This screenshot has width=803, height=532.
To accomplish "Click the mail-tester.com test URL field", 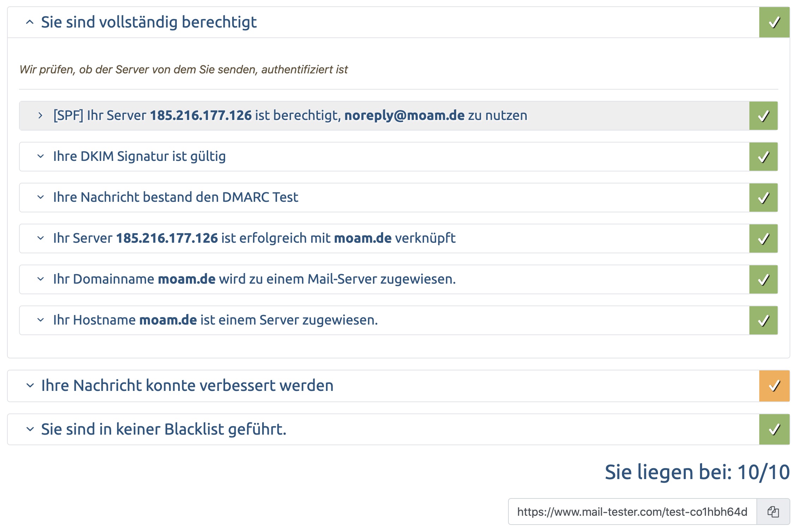I will pyautogui.click(x=632, y=512).
